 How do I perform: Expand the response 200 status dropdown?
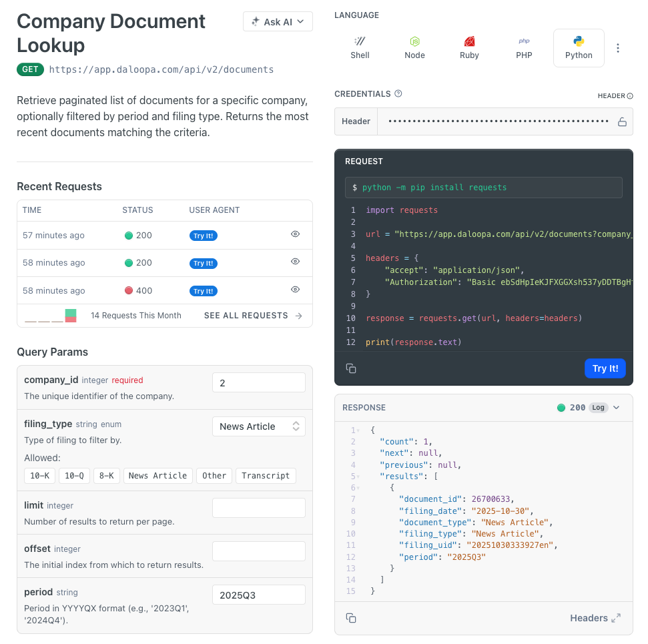615,408
